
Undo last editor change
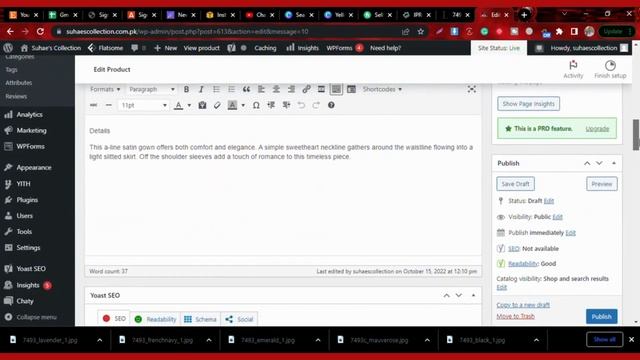(301, 105)
